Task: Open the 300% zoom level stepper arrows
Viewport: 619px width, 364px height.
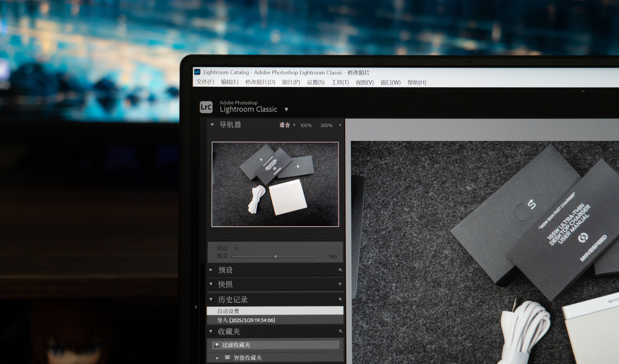Action: (x=340, y=125)
